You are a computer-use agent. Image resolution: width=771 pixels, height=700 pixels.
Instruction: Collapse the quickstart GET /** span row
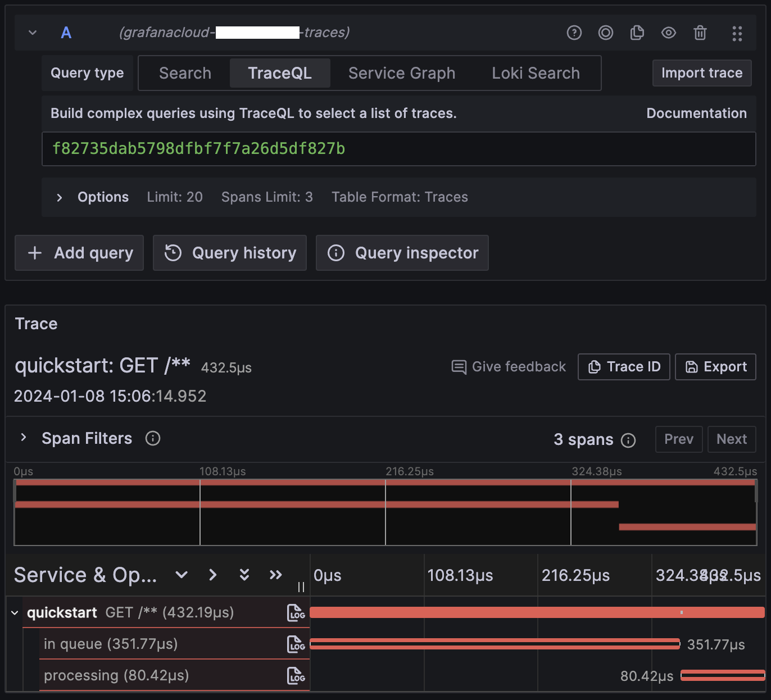[x=15, y=613]
